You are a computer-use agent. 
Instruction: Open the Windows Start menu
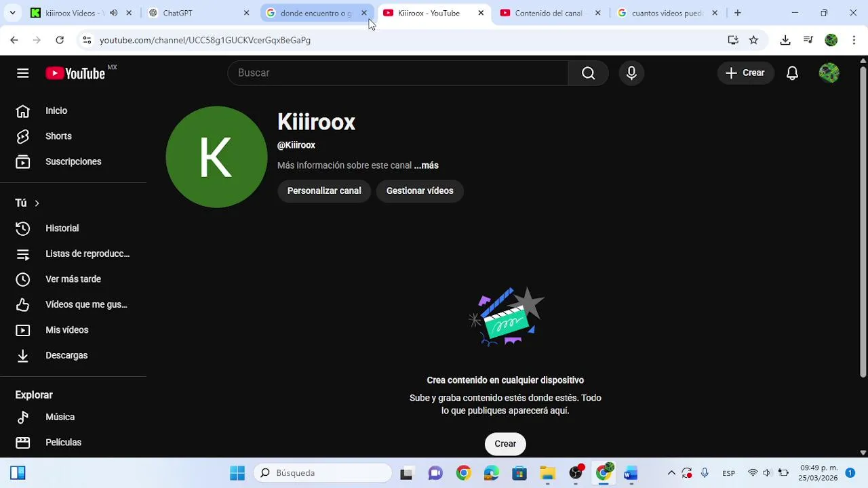237,473
